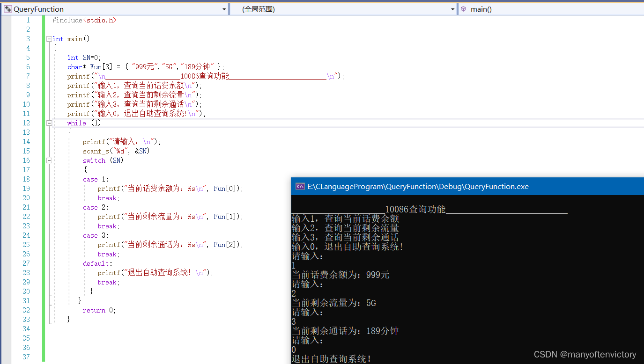Click the console window icon in QueryFunction.exe title
Screen dimensions: 644x364
(x=300, y=186)
